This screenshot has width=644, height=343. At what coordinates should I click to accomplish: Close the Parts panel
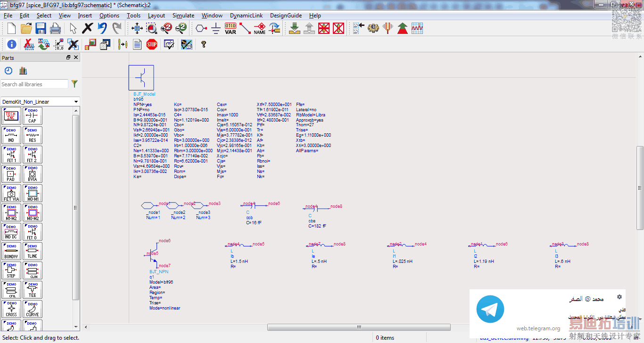click(76, 57)
